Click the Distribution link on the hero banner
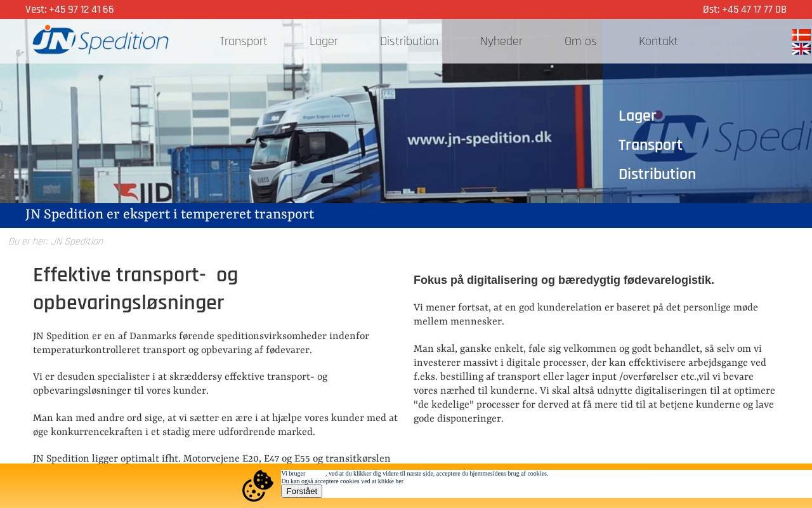812x508 pixels. coord(657,174)
